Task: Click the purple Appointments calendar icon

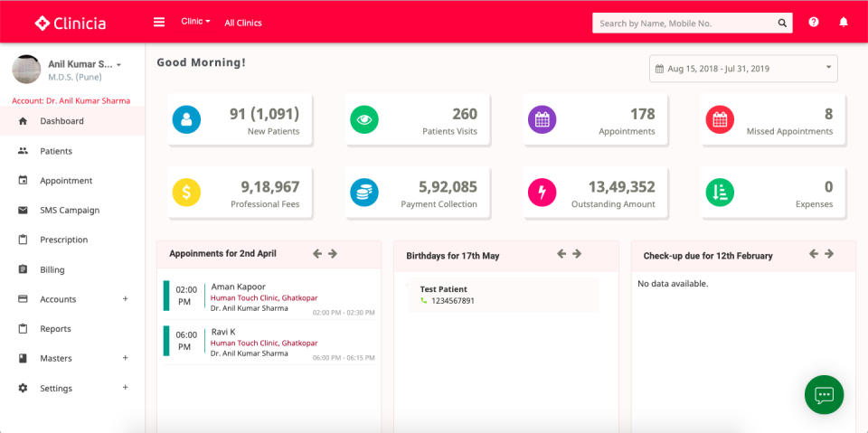Action: click(x=542, y=119)
